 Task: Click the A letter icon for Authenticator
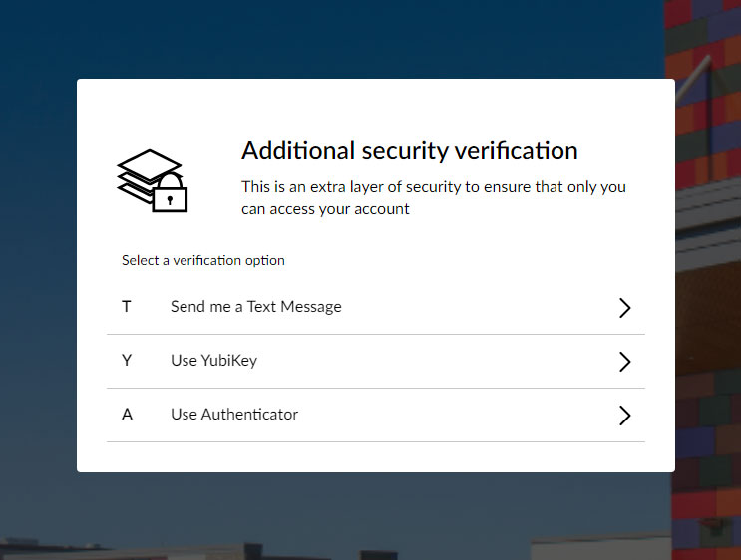(x=127, y=415)
